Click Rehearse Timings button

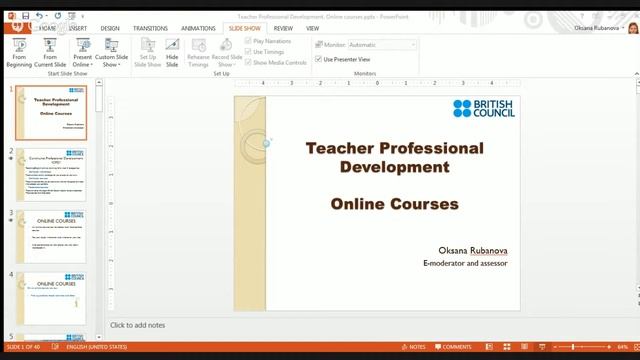tap(198, 53)
